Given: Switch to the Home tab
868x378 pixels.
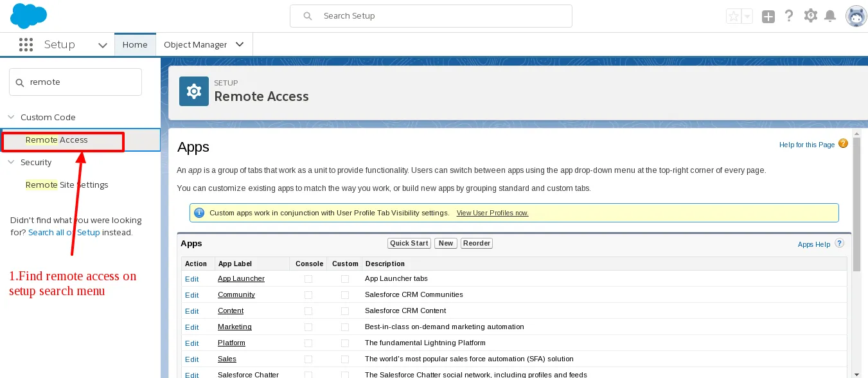Looking at the screenshot, I should click(135, 44).
